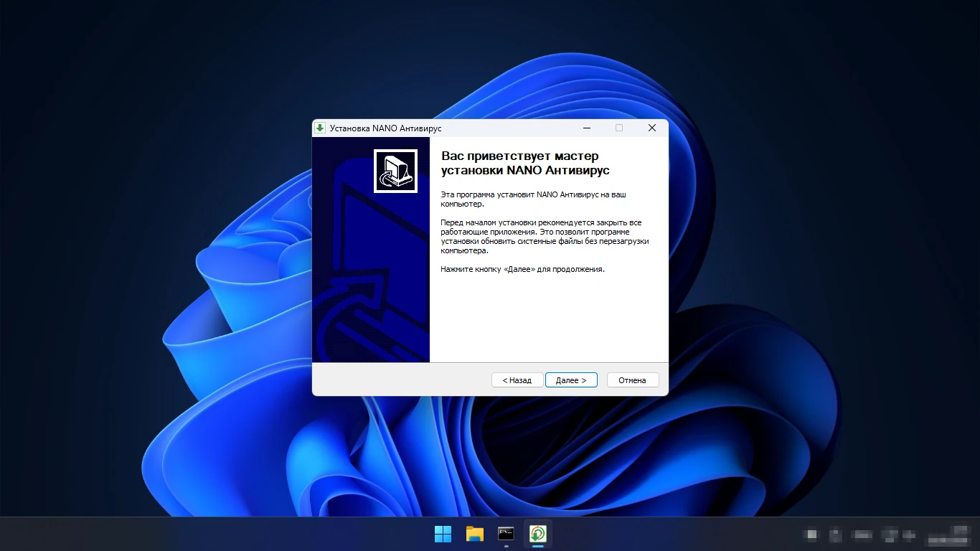The height and width of the screenshot is (551, 980).
Task: Minimize the NANO Антивирус installer window
Action: (587, 128)
